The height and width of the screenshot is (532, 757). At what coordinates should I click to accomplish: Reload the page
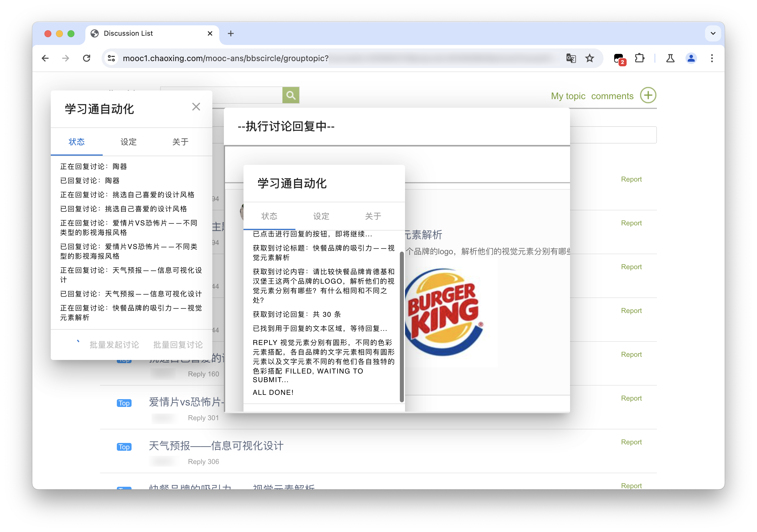tap(87, 58)
